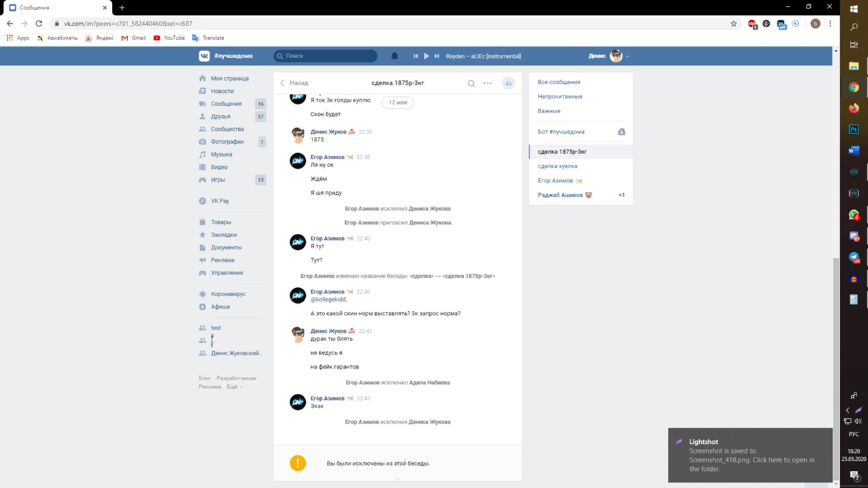Open the three-dots conversation actions menu
This screenshot has height=488, width=868.
click(x=488, y=83)
